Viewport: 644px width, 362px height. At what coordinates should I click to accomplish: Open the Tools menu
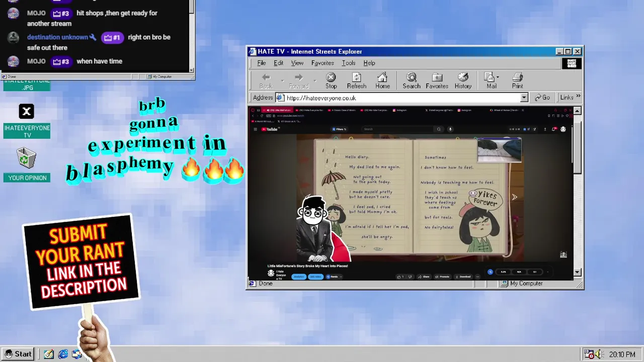(348, 63)
